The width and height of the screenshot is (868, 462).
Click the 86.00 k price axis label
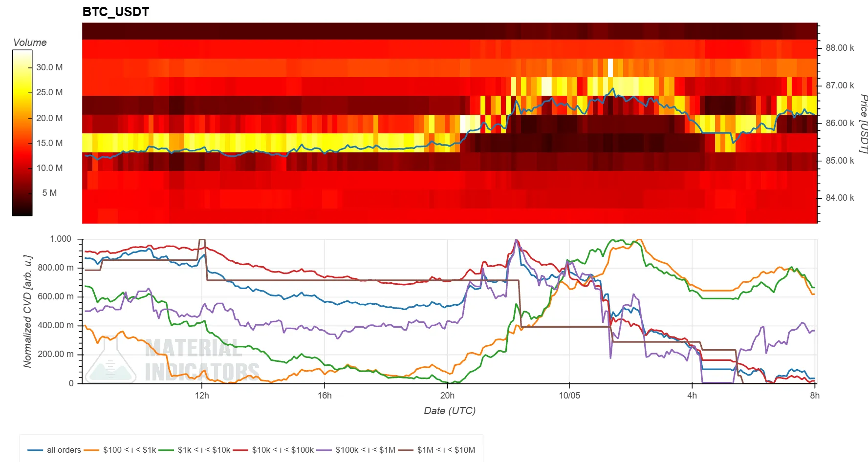point(840,123)
